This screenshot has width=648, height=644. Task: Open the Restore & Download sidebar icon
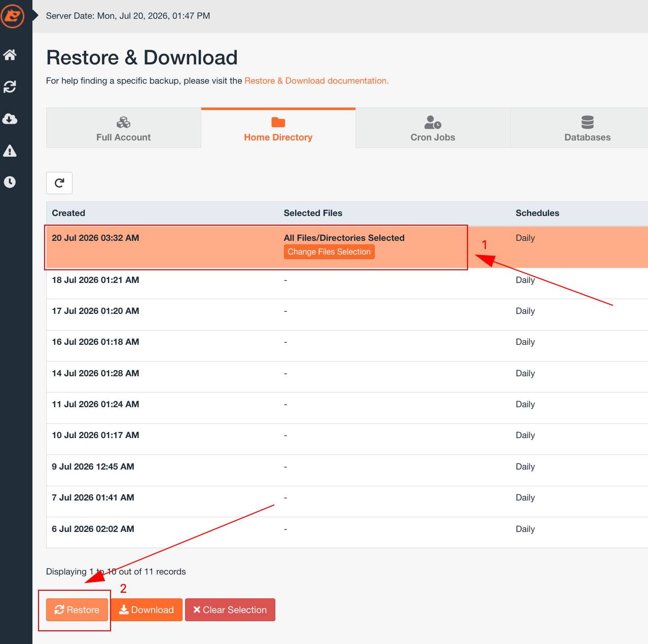10,87
